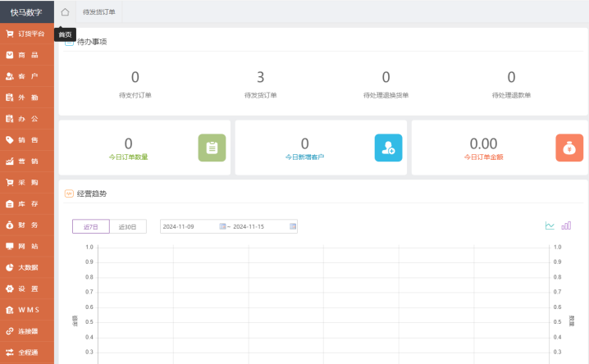Open the 财务 sidebar menu
This screenshot has width=589, height=364.
[27, 225]
